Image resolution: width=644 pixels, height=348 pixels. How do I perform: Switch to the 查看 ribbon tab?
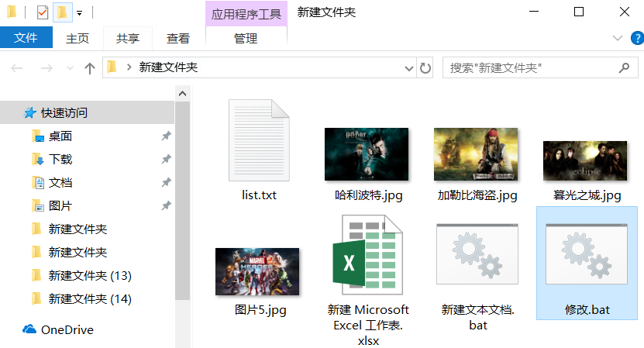(177, 38)
